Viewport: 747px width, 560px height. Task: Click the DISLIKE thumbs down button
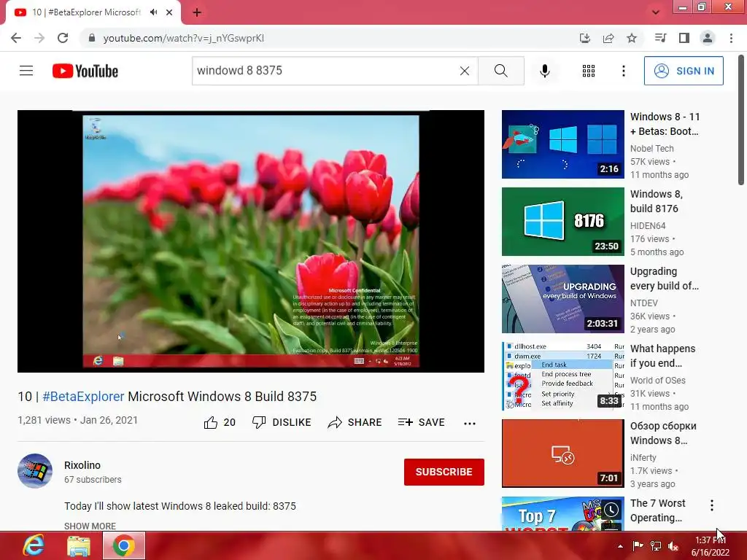282,422
